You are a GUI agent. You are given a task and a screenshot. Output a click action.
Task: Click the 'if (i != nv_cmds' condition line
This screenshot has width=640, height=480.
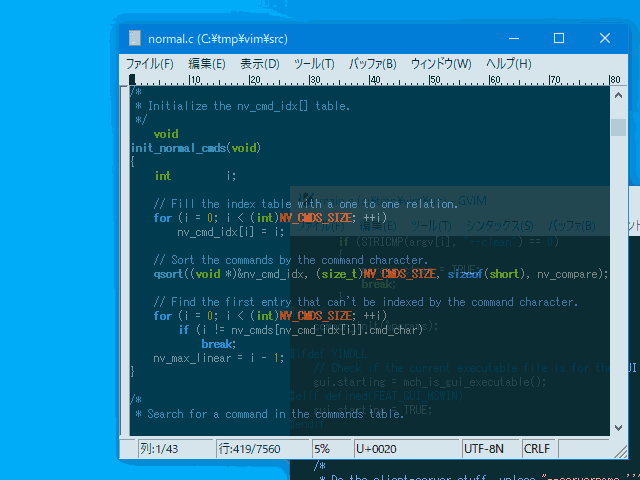pos(301,330)
